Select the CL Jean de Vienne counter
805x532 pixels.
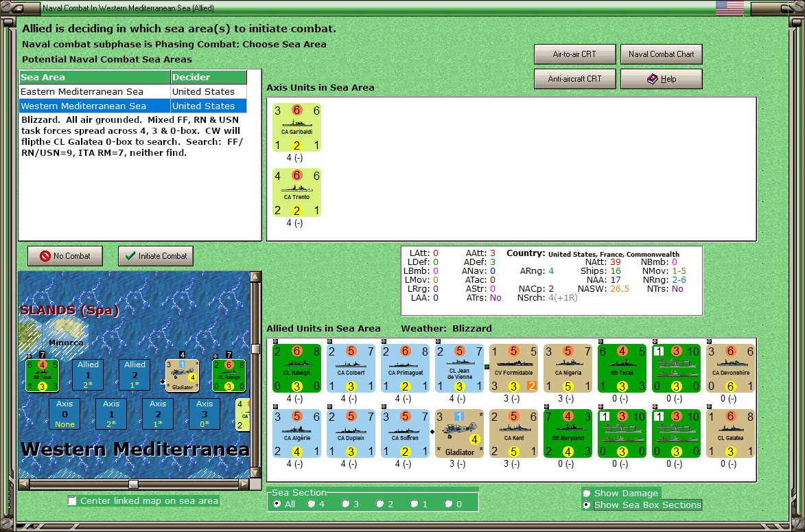point(459,368)
